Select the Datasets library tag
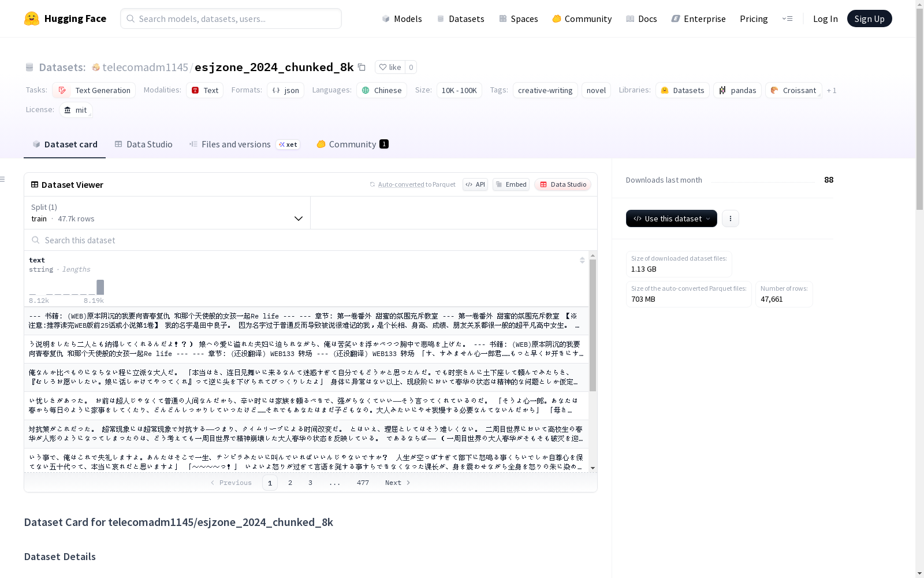Viewport: 924px width, 578px height. (x=683, y=90)
